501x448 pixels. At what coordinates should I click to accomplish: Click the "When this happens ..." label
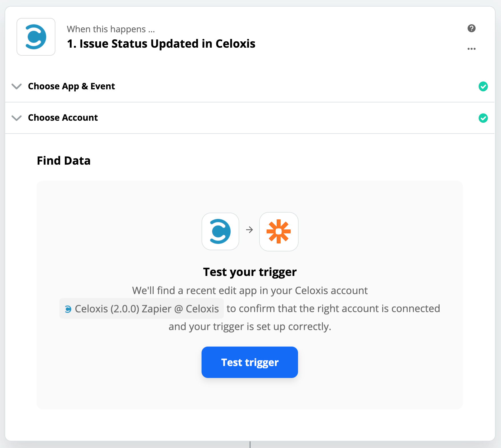click(111, 29)
